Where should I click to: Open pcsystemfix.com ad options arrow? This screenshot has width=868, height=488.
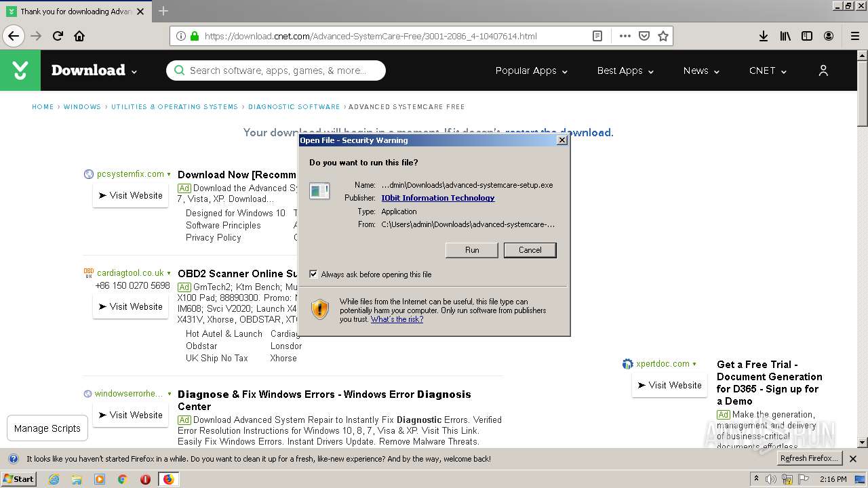point(169,174)
